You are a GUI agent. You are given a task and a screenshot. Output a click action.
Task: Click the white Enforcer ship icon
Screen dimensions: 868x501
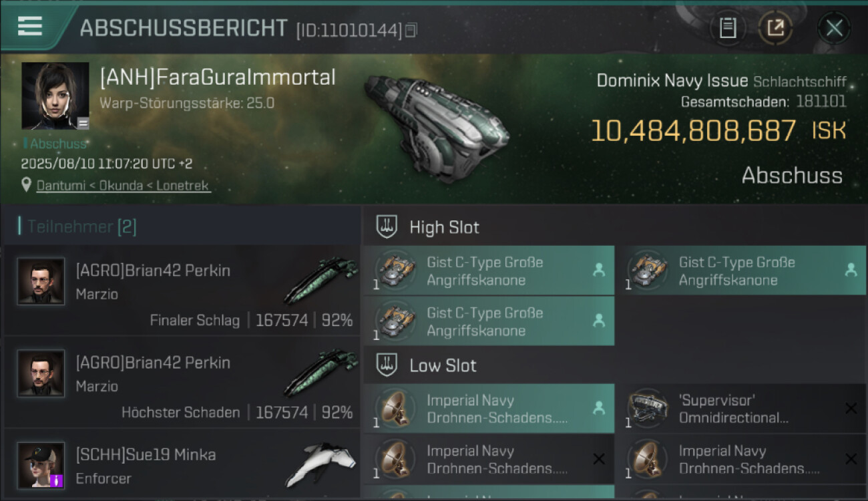320,464
